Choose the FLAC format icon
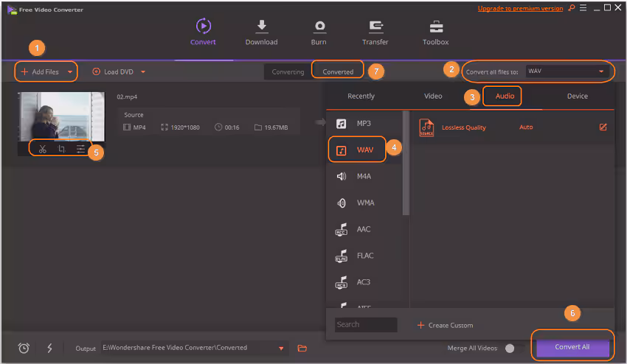This screenshot has width=627, height=364. click(341, 256)
